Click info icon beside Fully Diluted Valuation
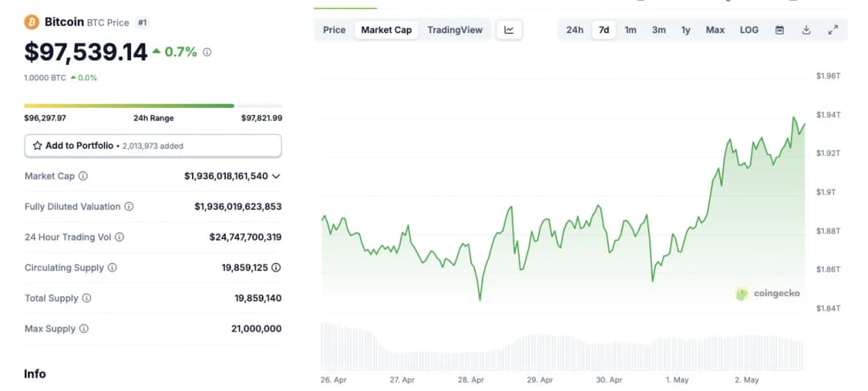This screenshot has height=391, width=868. click(129, 207)
